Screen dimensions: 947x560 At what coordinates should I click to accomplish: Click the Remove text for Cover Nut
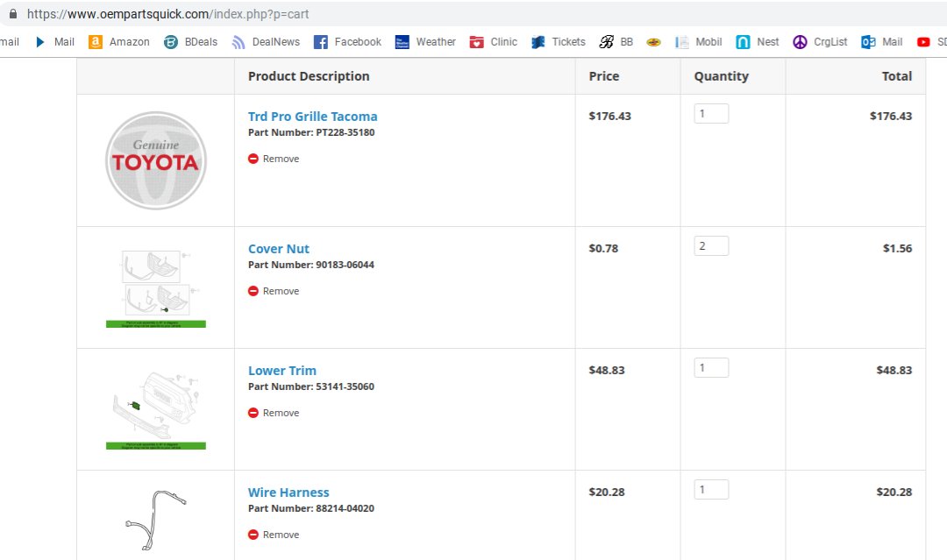tap(281, 291)
